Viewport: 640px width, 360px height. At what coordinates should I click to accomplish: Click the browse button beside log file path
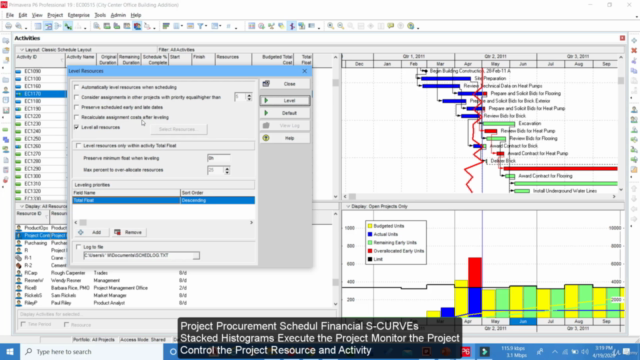(197, 256)
